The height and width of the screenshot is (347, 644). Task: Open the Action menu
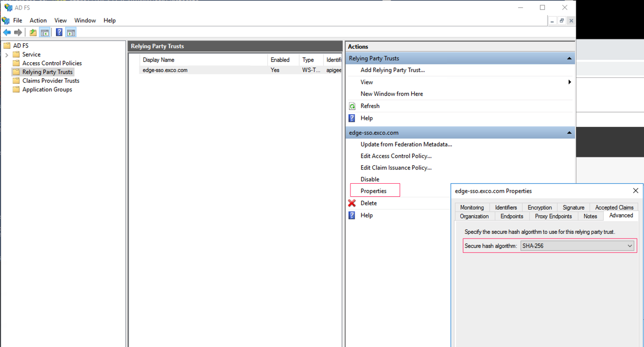(x=38, y=20)
